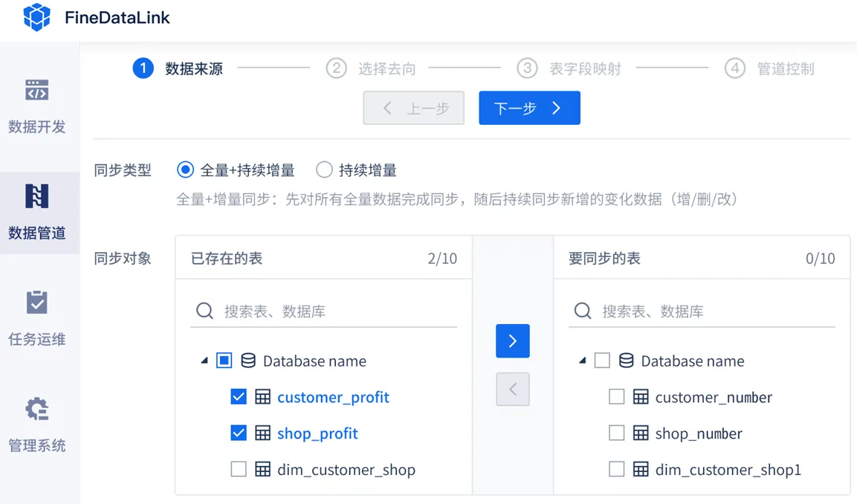Click table icon beside shop_number

tap(641, 433)
